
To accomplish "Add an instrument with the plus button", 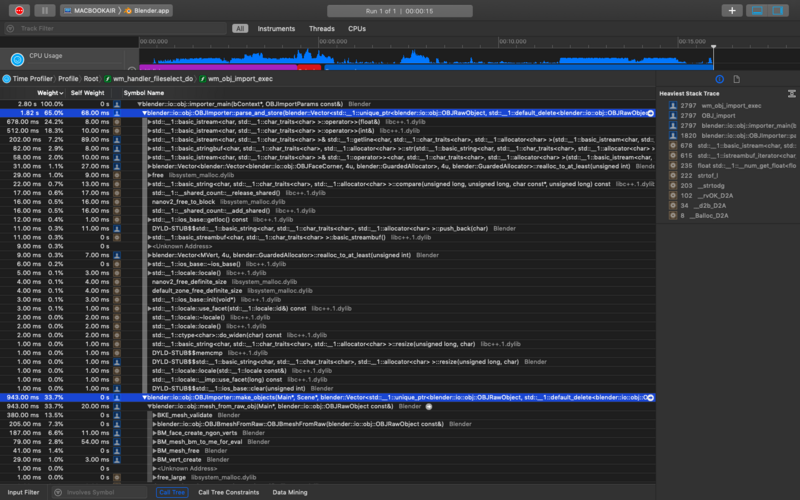I will point(732,10).
